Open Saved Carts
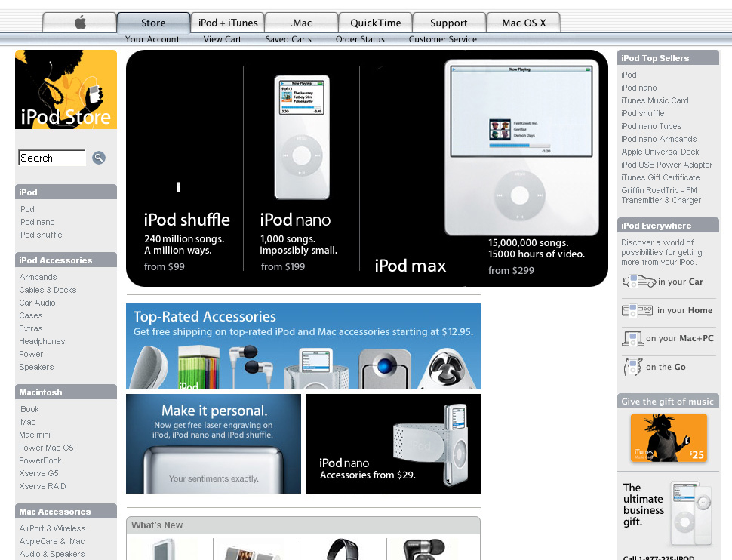Viewport: 732px width, 560px height. tap(288, 39)
